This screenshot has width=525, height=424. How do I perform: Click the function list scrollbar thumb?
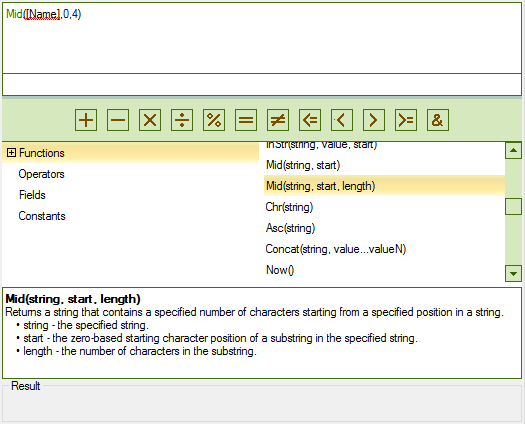click(513, 206)
